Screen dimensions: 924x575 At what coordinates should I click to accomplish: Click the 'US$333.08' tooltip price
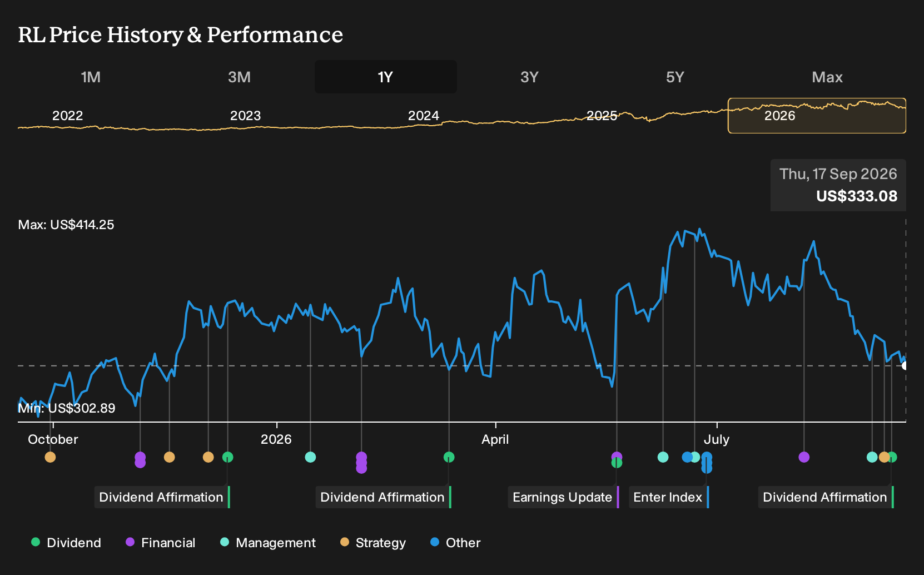pos(857,196)
